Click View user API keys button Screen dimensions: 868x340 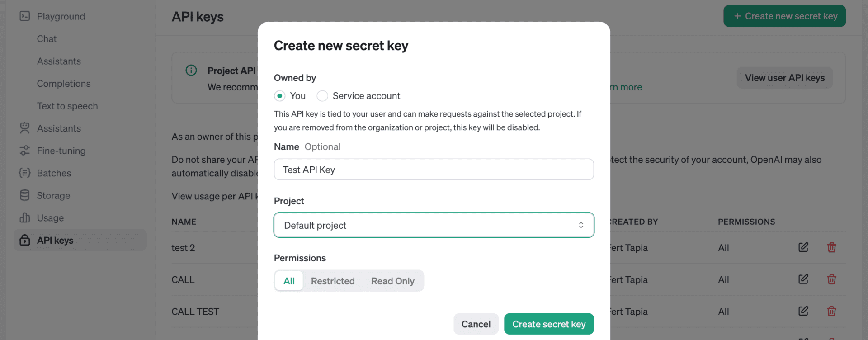click(x=784, y=78)
